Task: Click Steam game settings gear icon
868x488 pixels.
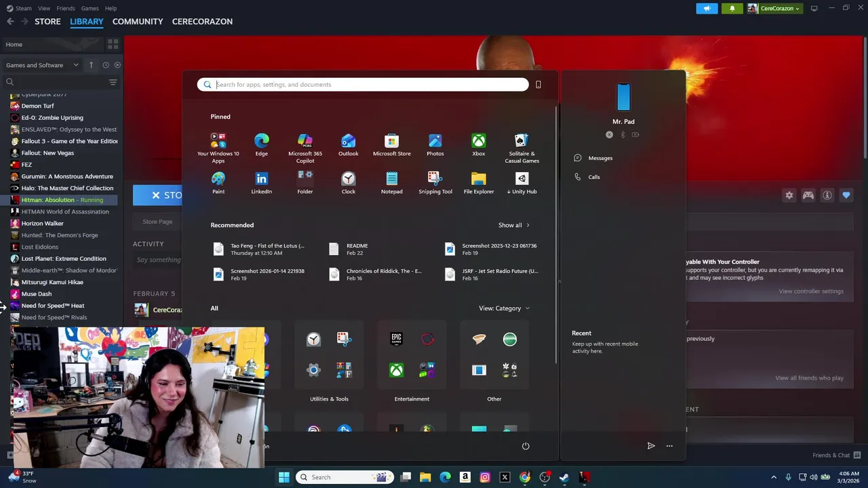Action: point(789,195)
